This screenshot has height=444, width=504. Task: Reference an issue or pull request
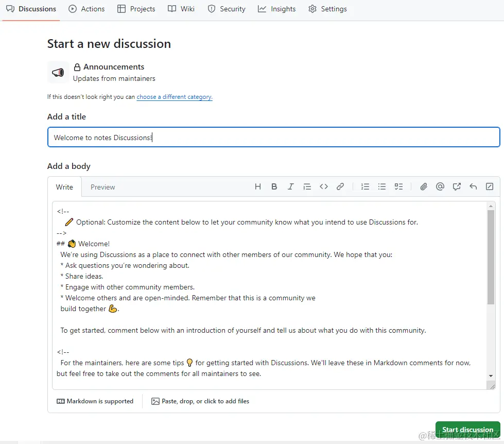pyautogui.click(x=457, y=187)
